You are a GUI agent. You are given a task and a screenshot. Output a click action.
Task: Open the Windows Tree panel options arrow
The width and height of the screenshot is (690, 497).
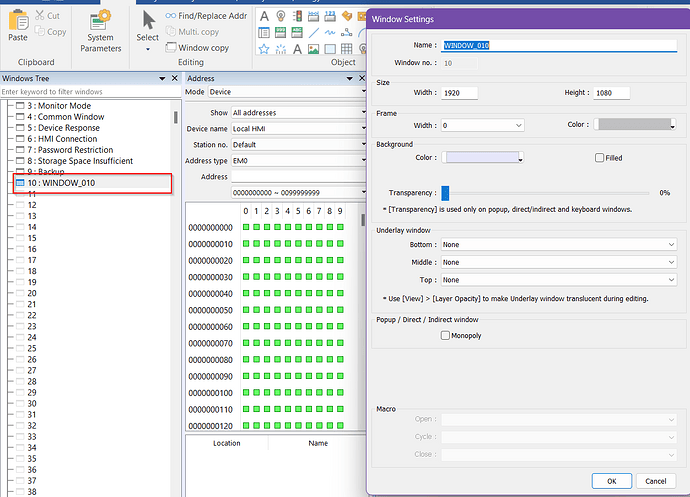point(162,78)
